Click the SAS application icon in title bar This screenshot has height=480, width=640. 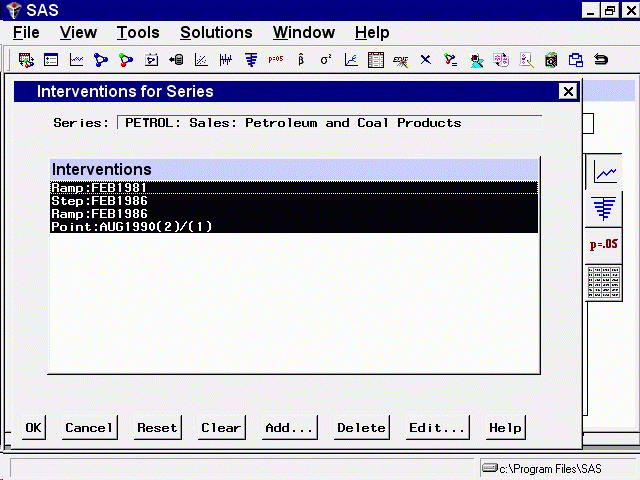(x=13, y=10)
